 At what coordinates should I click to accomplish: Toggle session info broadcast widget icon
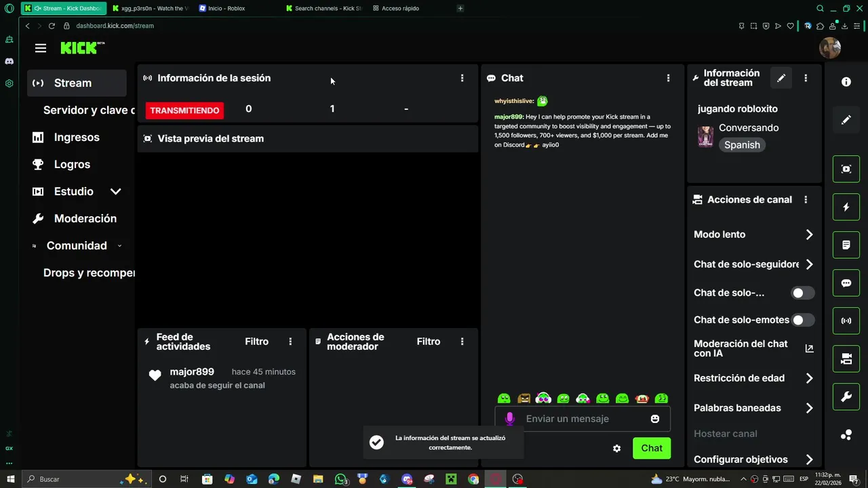[x=846, y=321]
